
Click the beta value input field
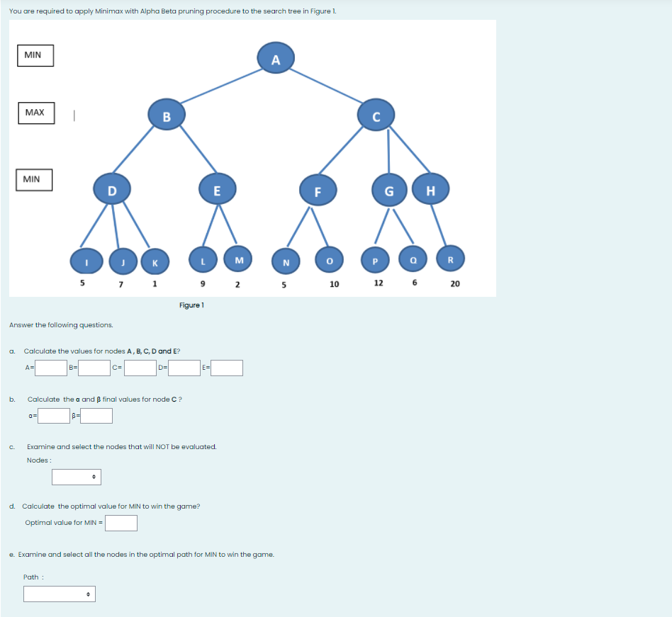point(96,416)
